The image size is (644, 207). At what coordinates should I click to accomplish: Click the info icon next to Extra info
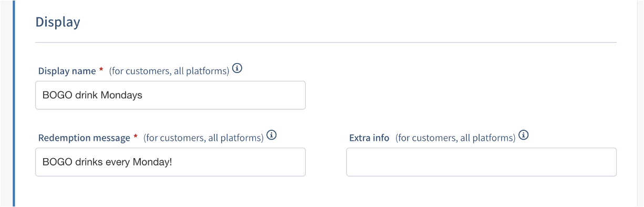(x=524, y=135)
